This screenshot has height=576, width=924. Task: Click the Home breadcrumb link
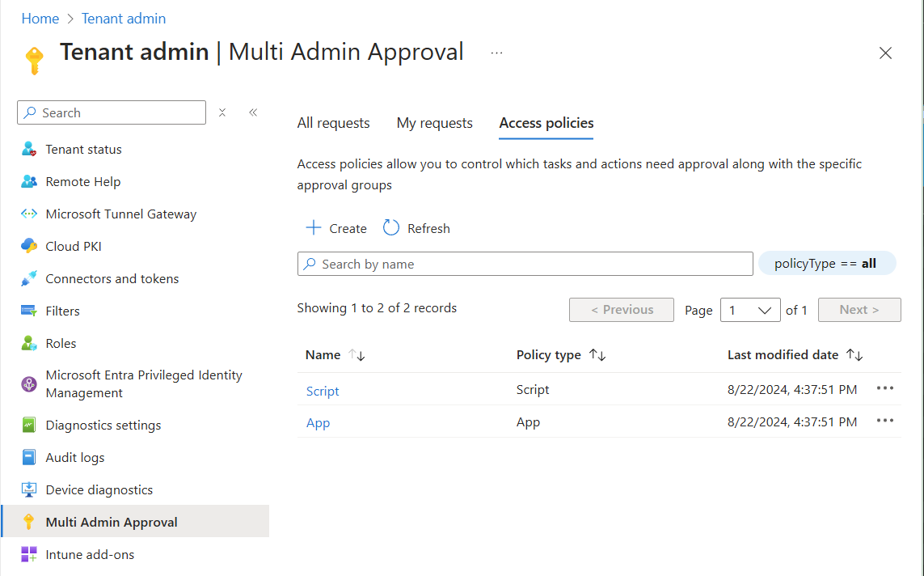40,19
